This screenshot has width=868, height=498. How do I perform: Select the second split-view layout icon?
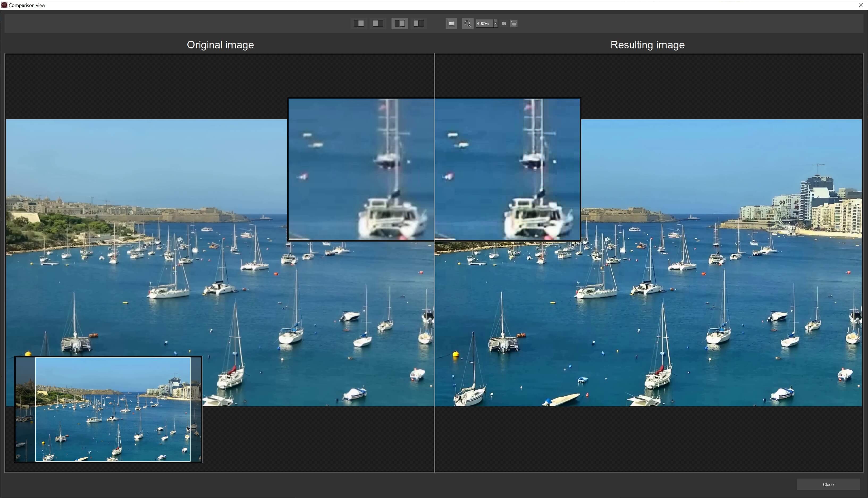click(x=378, y=23)
